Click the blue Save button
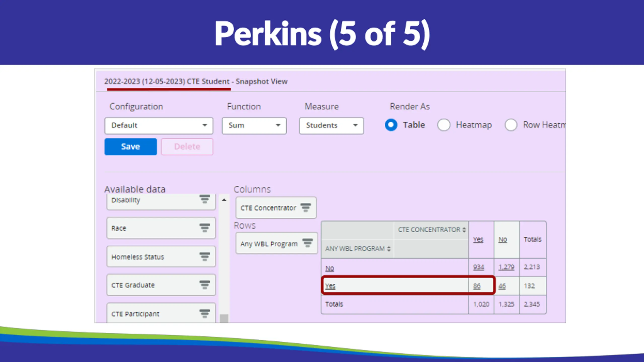Image resolution: width=644 pixels, height=362 pixels. point(131,147)
